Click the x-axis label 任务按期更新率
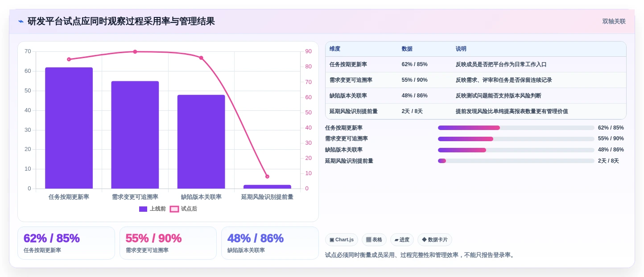Viewport: 644px width, 277px height. point(69,197)
